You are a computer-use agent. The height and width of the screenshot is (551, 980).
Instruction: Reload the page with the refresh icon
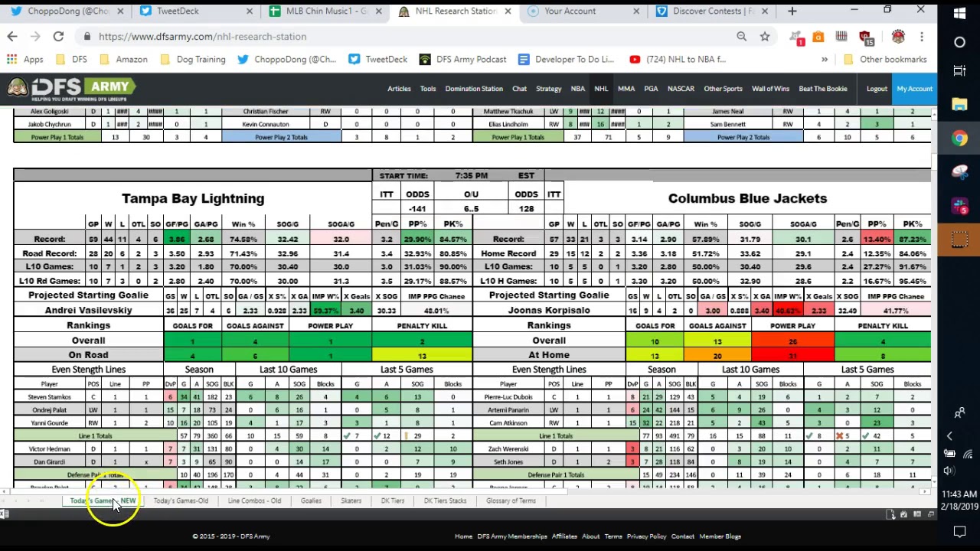pyautogui.click(x=58, y=36)
